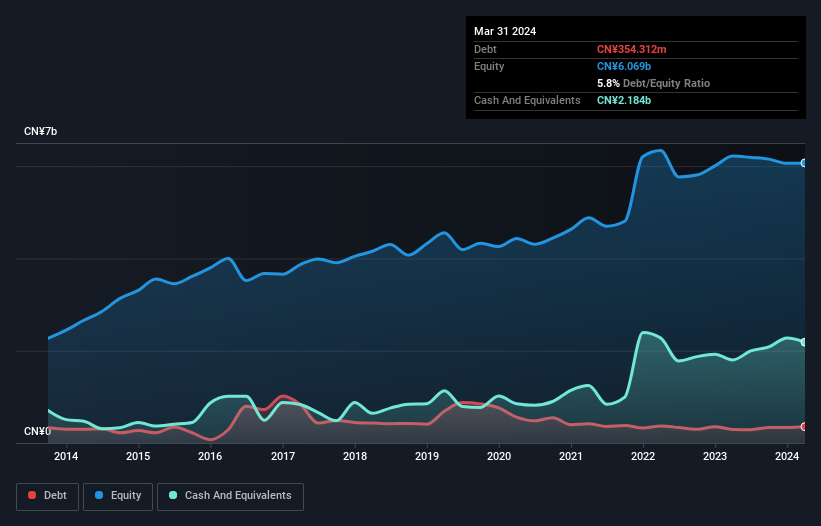Image resolution: width=821 pixels, height=526 pixels.
Task: Click the red Debt legend dot
Action: [x=32, y=495]
